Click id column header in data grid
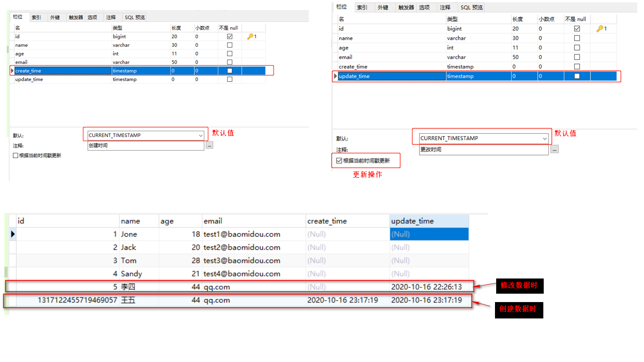644x362 pixels. 68,221
